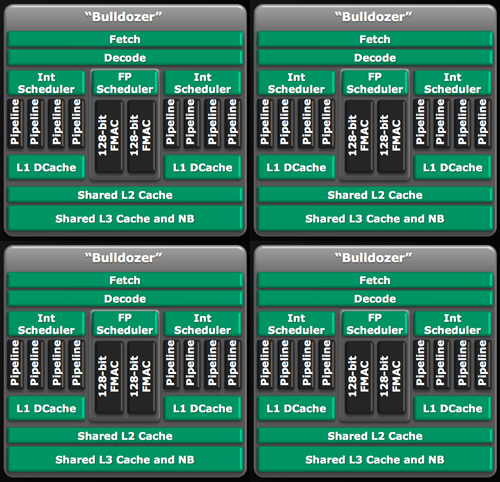Click right Int Scheduler in upper-right module
The height and width of the screenshot is (482, 500).
click(453, 83)
